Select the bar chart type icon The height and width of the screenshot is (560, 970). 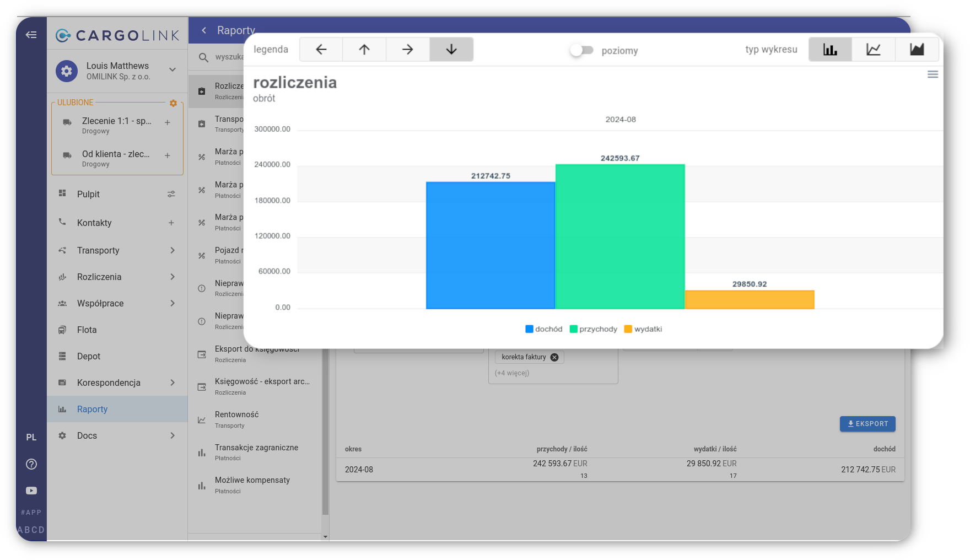coord(830,50)
